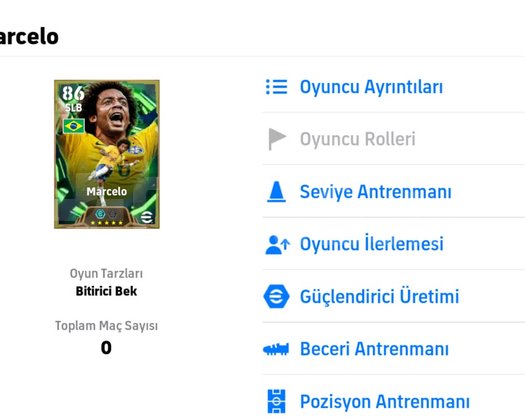Go to Oyuncu İlerlemesi
Viewport: 525px width, 420px height.
(393, 244)
